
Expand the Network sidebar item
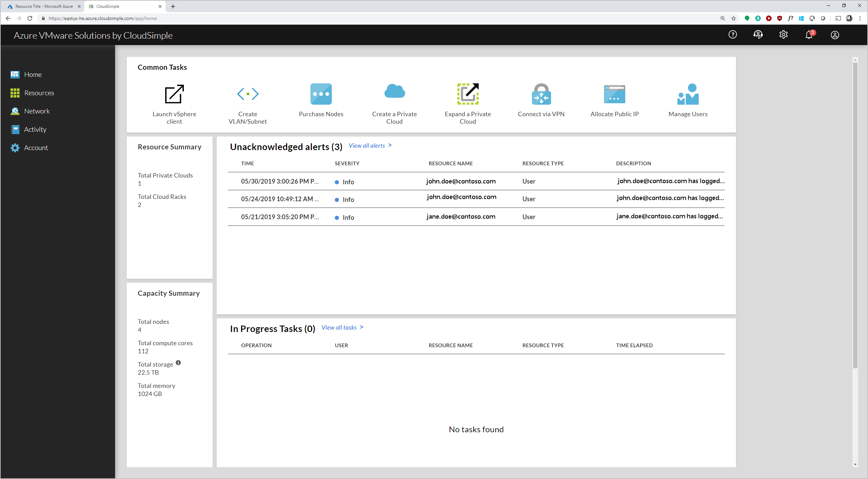(x=37, y=111)
